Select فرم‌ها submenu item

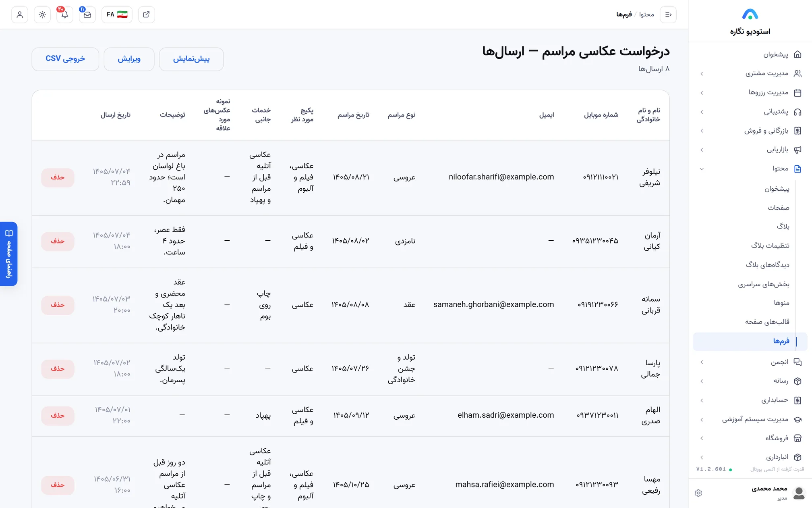[750, 341]
